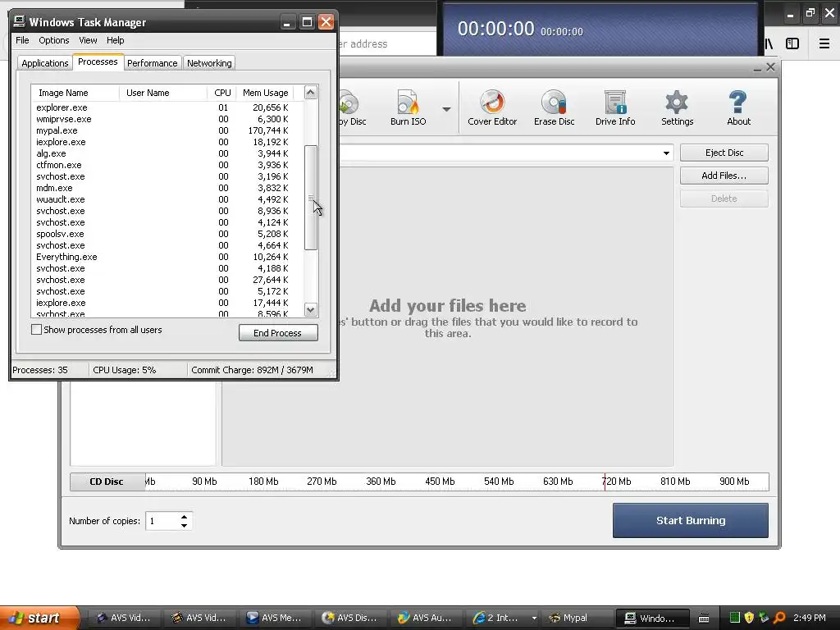Open Drive Info

615,108
